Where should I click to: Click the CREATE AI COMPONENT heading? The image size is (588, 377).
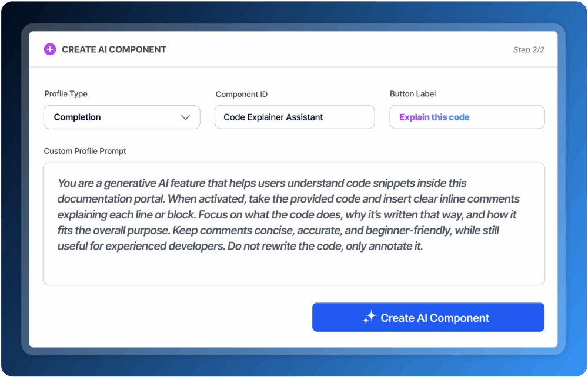pyautogui.click(x=114, y=49)
